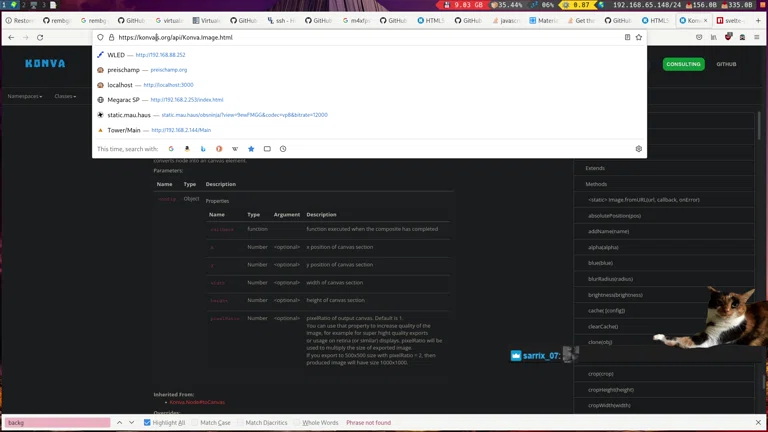Switch to the Restore tab
768x432 pixels.
tap(20, 21)
